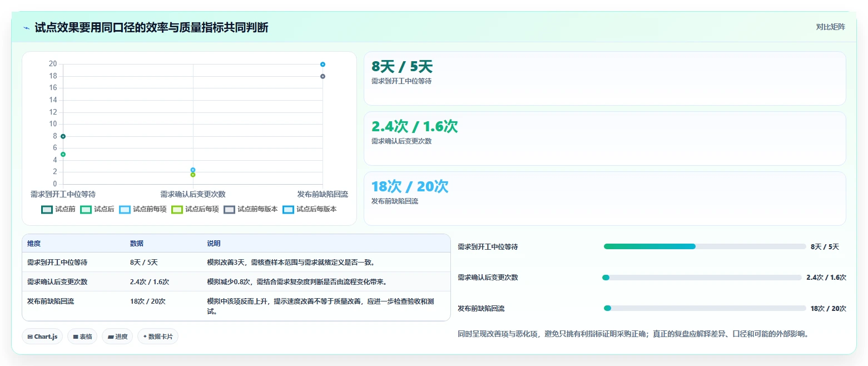
Task: Click the y-axis tick label 20
Action: (x=53, y=64)
